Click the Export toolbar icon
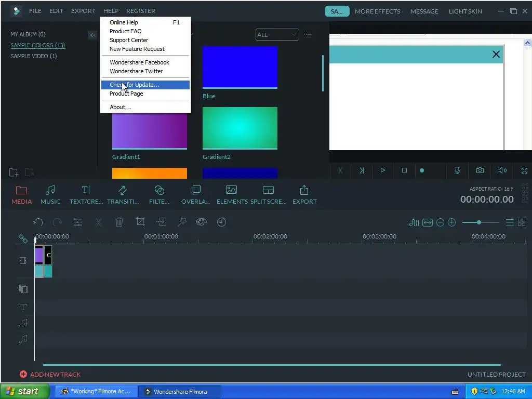Viewport: 532px width, 399px height. tap(304, 195)
